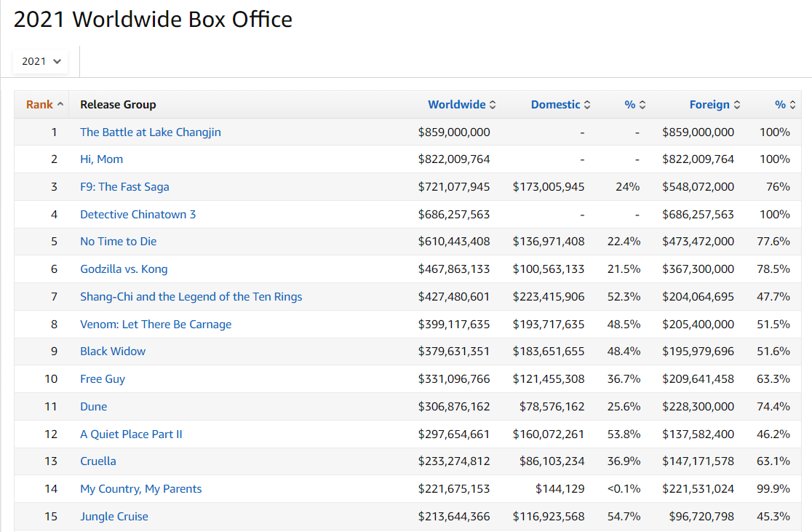The height and width of the screenshot is (532, 812).
Task: Sort table by Rank column
Action: tap(39, 105)
